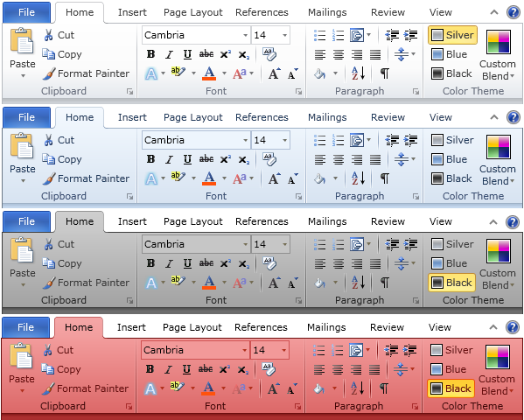
Task: Show paragraph marks in the light silver ribbon
Action: click(385, 73)
